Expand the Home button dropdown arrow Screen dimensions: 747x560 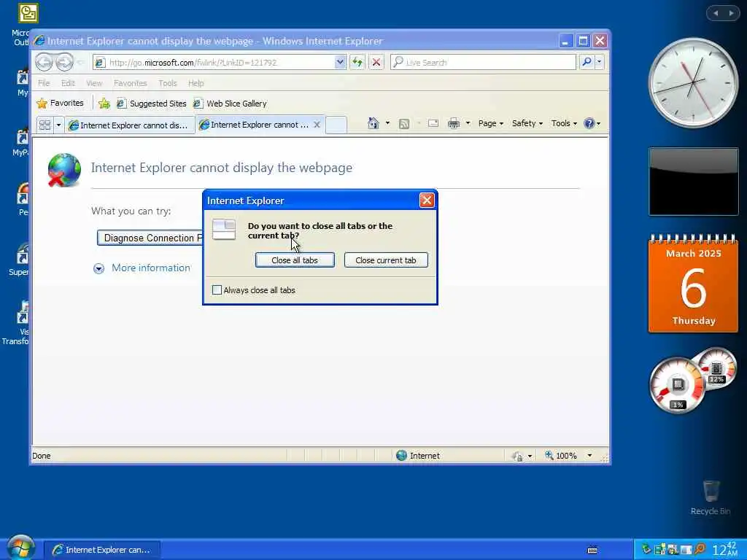pos(387,123)
